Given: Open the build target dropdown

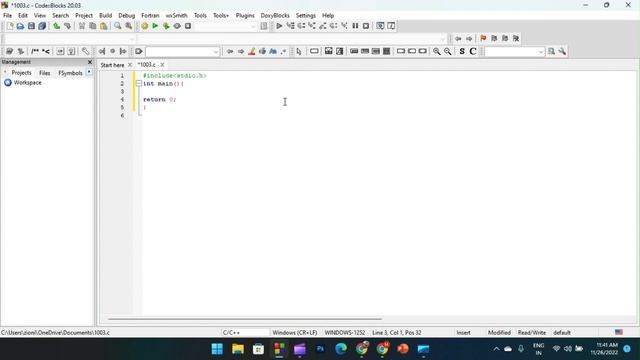Looking at the screenshot, I should click(253, 27).
